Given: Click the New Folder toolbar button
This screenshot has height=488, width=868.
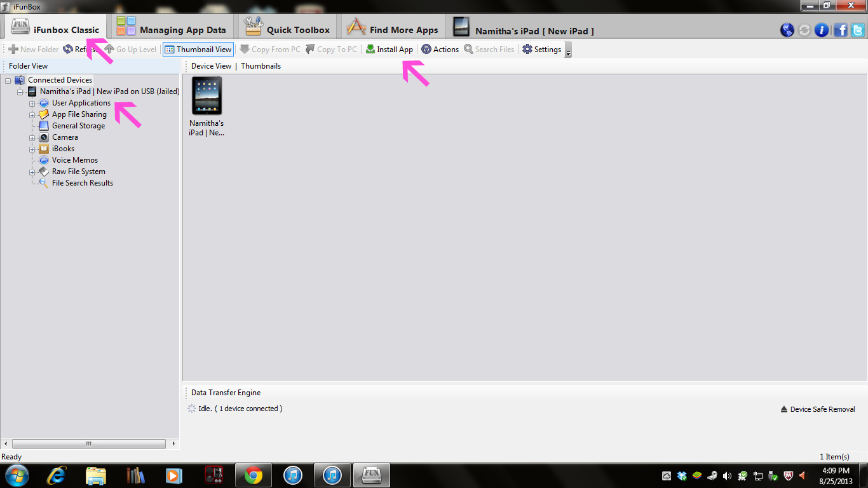Looking at the screenshot, I should pos(33,49).
